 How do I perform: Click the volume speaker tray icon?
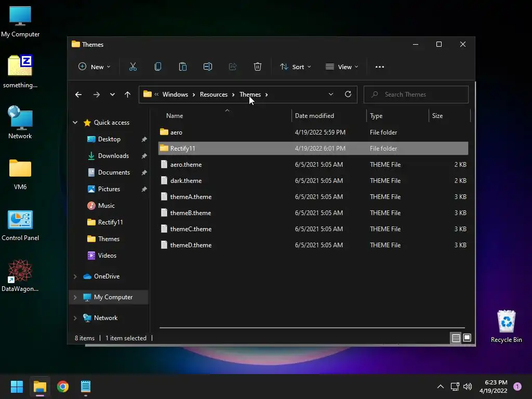click(468, 387)
